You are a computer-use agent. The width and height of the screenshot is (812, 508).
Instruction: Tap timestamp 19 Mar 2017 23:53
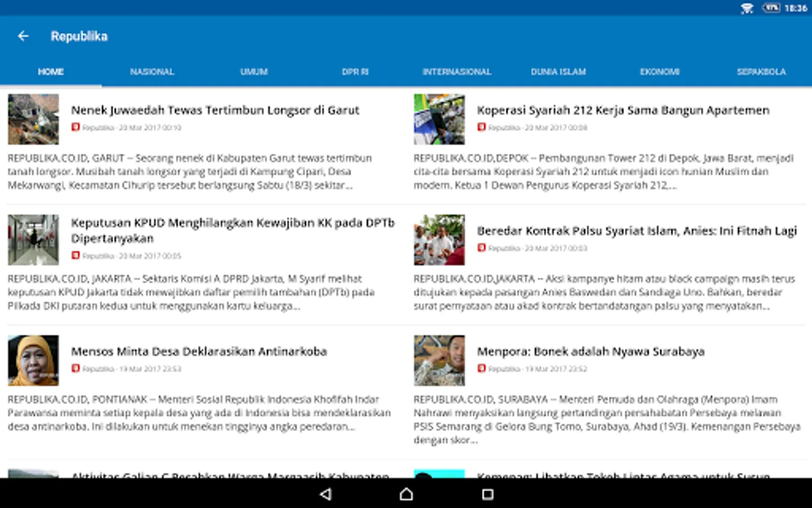[x=150, y=369]
